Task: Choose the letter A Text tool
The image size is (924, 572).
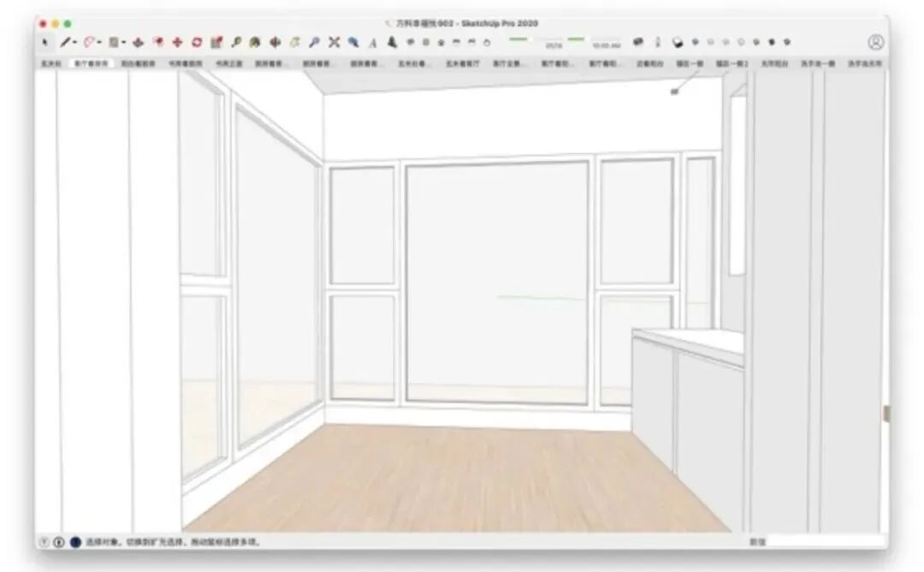Action: [372, 43]
